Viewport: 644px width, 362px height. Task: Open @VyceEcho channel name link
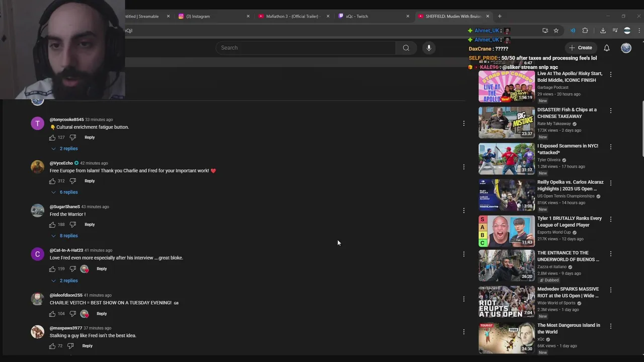61,163
